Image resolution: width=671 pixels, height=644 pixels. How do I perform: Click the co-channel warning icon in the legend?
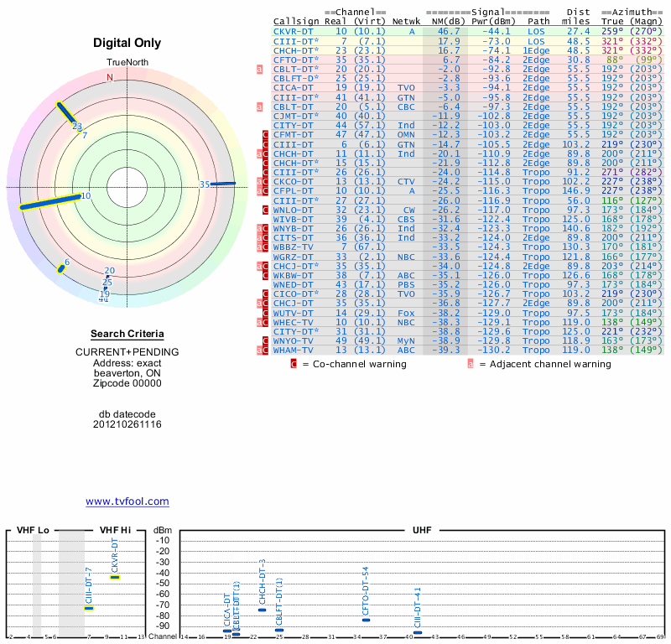pyautogui.click(x=294, y=364)
